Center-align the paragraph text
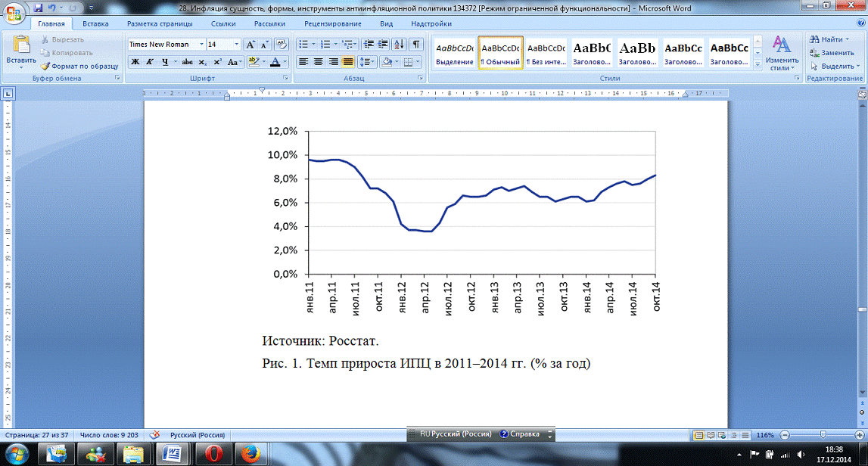Viewport: 868px width, 466px height. [x=318, y=62]
